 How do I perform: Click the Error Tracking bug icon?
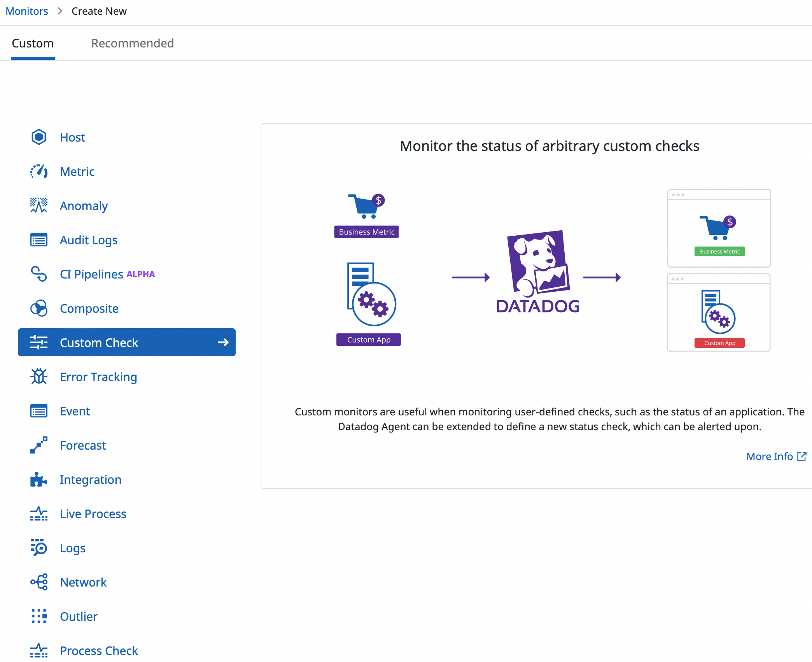pos(39,377)
